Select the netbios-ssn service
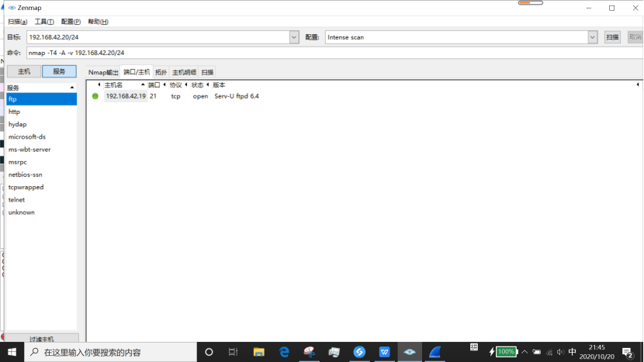 point(41,174)
